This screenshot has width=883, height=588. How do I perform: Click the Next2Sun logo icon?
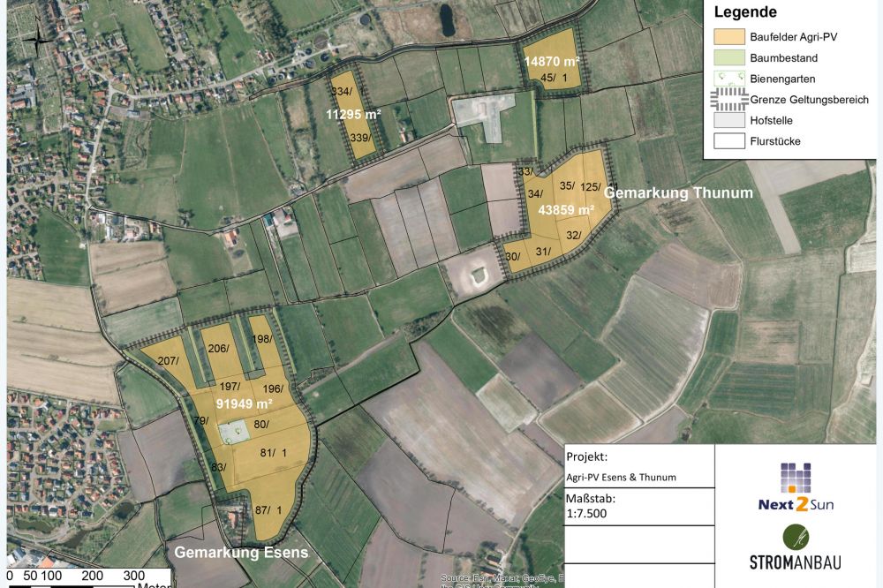pos(796,479)
